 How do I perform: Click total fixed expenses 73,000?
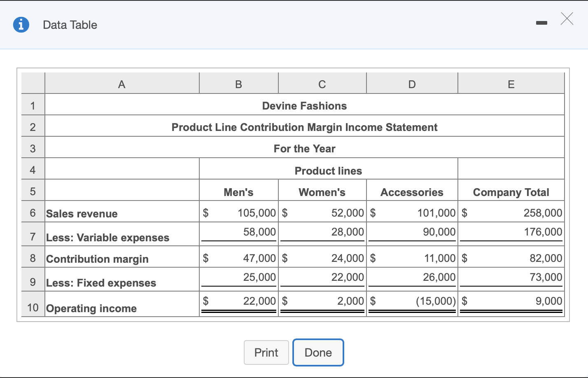click(546, 277)
